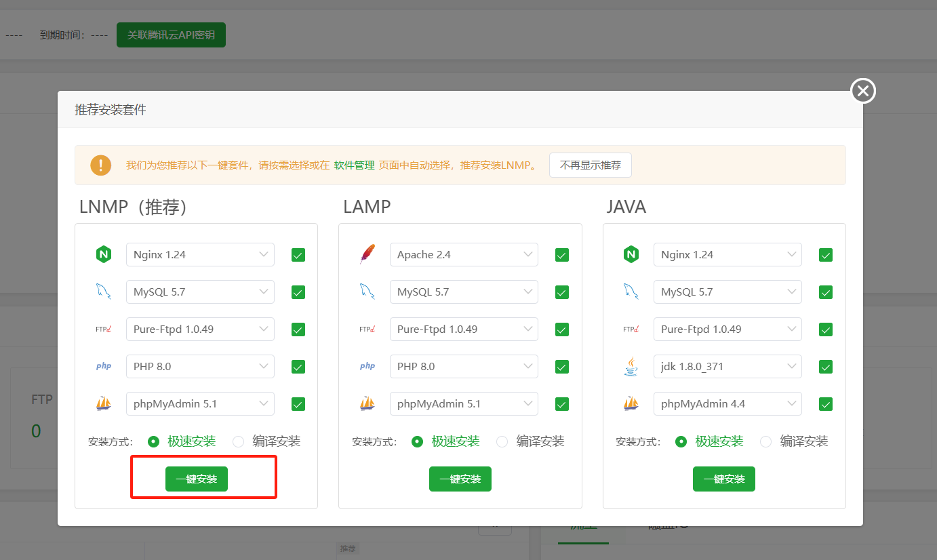The width and height of the screenshot is (937, 560).
Task: Click 一键安装 button under JAVA
Action: click(x=724, y=479)
